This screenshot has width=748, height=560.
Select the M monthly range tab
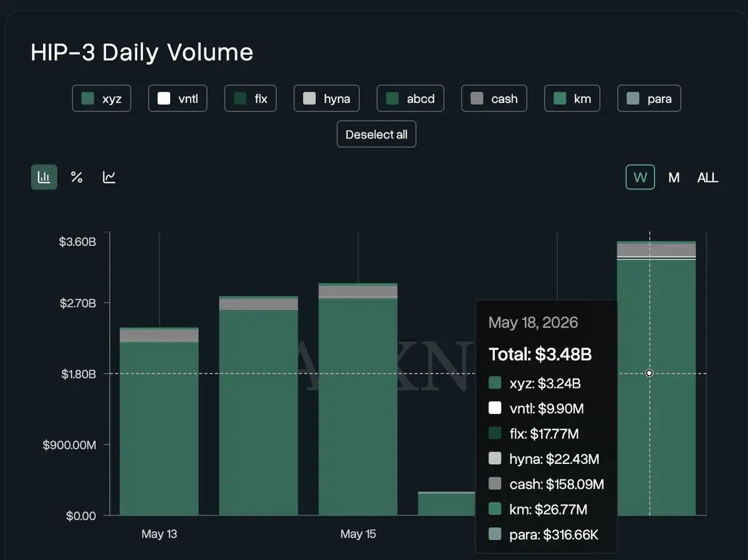(x=674, y=178)
